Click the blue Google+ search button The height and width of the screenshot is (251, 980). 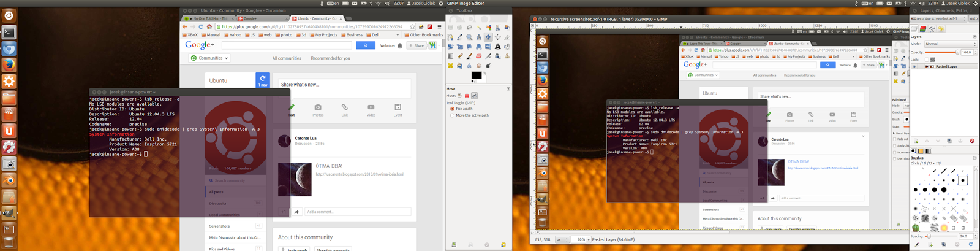pyautogui.click(x=366, y=45)
